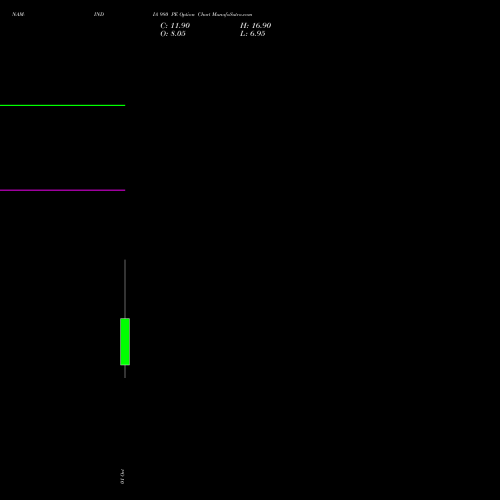This screenshot has height=500, width=500.
Task: Click the green candlestick body
Action: 125,342
